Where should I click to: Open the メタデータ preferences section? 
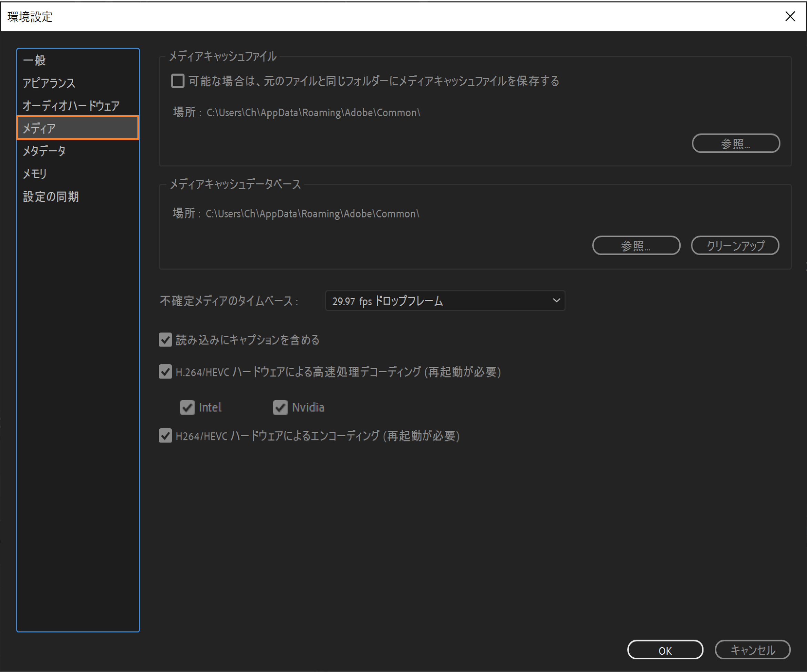click(x=44, y=151)
